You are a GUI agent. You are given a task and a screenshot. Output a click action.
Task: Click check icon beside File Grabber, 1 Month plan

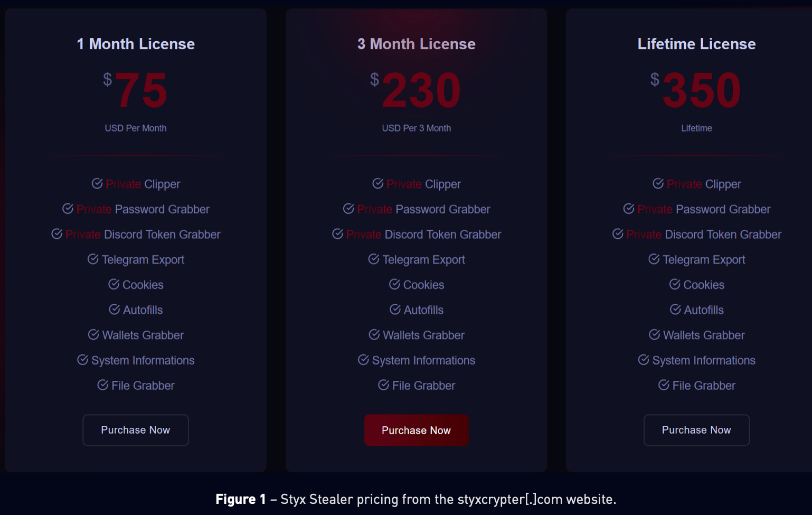103,385
